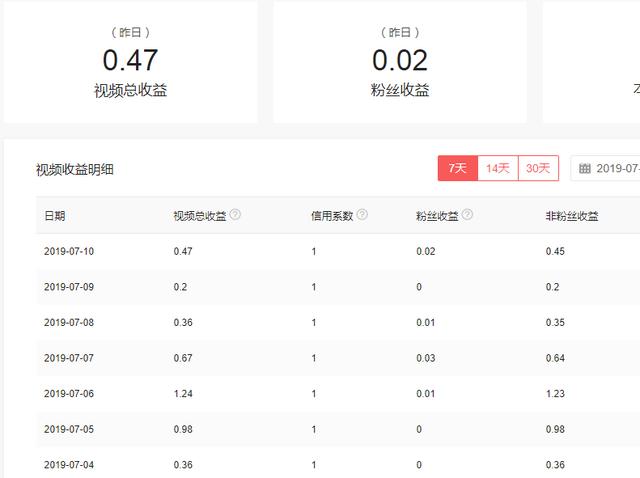Select the 7天 time range tab
640x478 pixels.
[x=457, y=169]
